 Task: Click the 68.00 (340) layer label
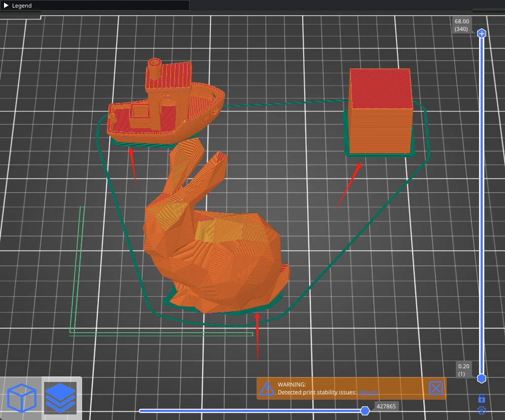coord(461,25)
